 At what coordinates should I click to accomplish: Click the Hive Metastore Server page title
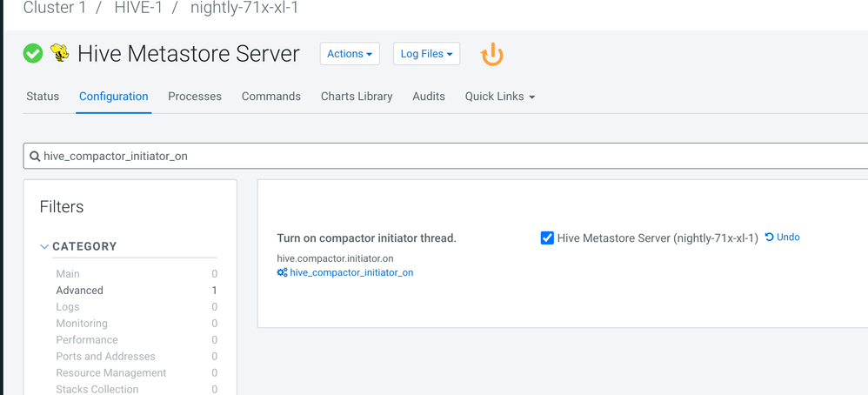[x=188, y=54]
